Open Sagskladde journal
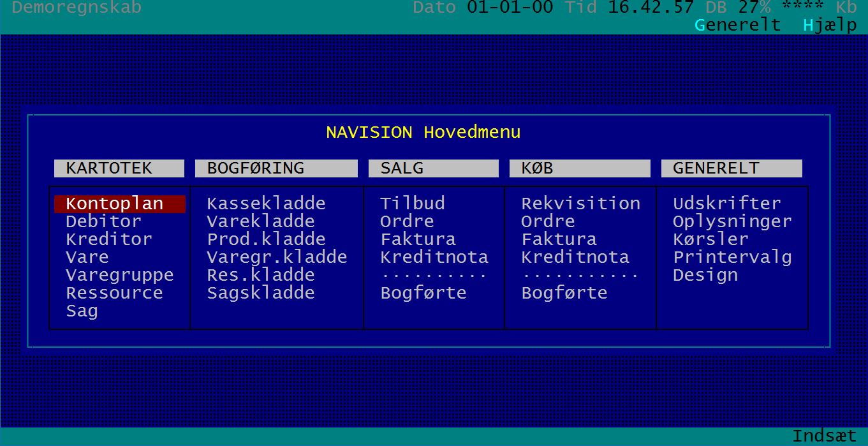The width and height of the screenshot is (868, 446). pyautogui.click(x=261, y=294)
